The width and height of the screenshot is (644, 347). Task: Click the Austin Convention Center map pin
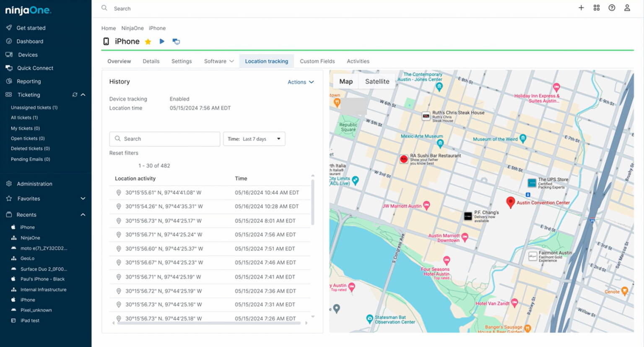pos(510,202)
